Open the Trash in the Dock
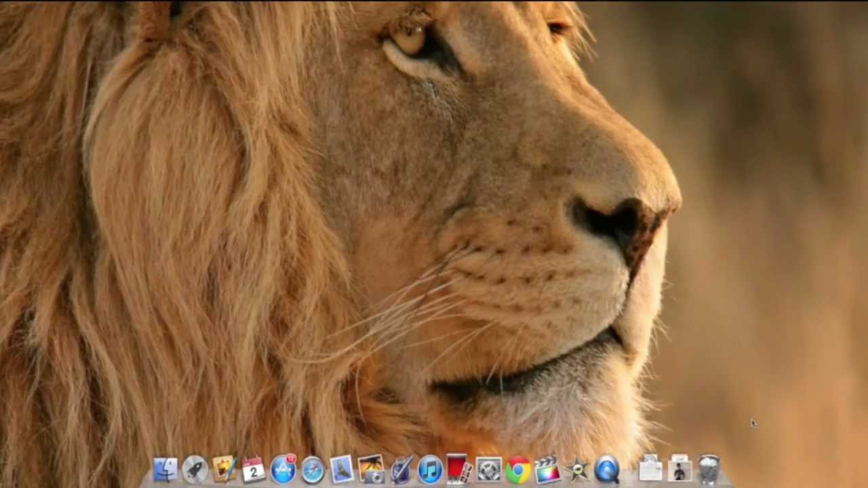The width and height of the screenshot is (868, 488). pyautogui.click(x=709, y=469)
